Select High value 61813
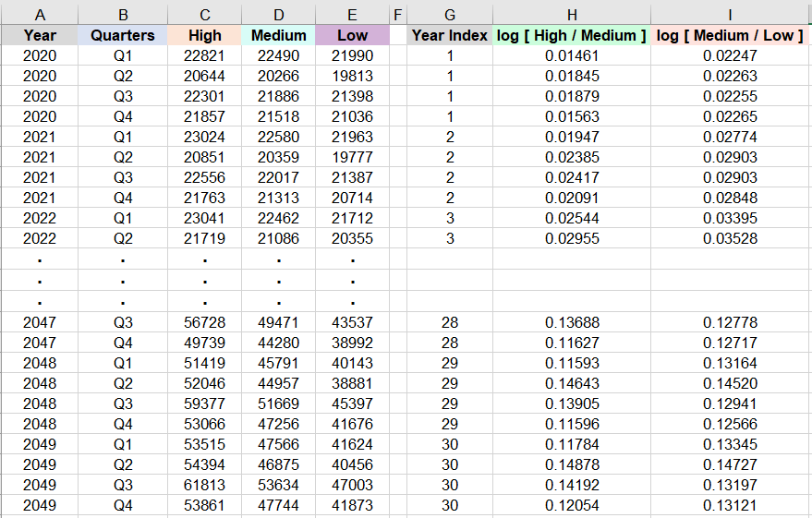The width and height of the screenshot is (812, 518). click(x=204, y=485)
